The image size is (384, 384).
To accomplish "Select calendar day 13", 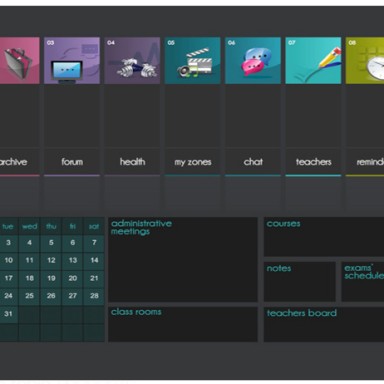I will click(73, 260).
